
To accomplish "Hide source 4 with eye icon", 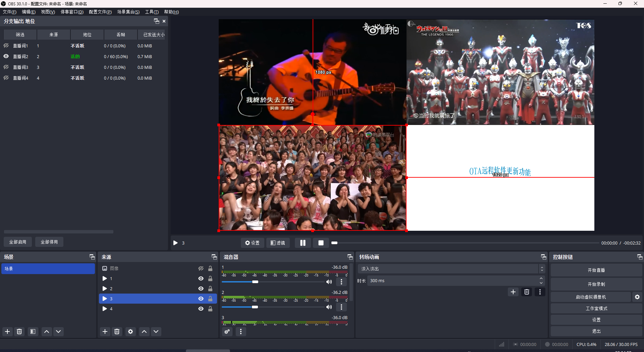I will click(x=201, y=309).
